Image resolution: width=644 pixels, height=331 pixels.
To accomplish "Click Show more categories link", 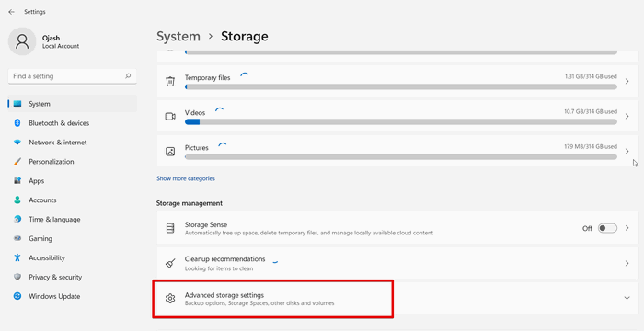I will 186,178.
